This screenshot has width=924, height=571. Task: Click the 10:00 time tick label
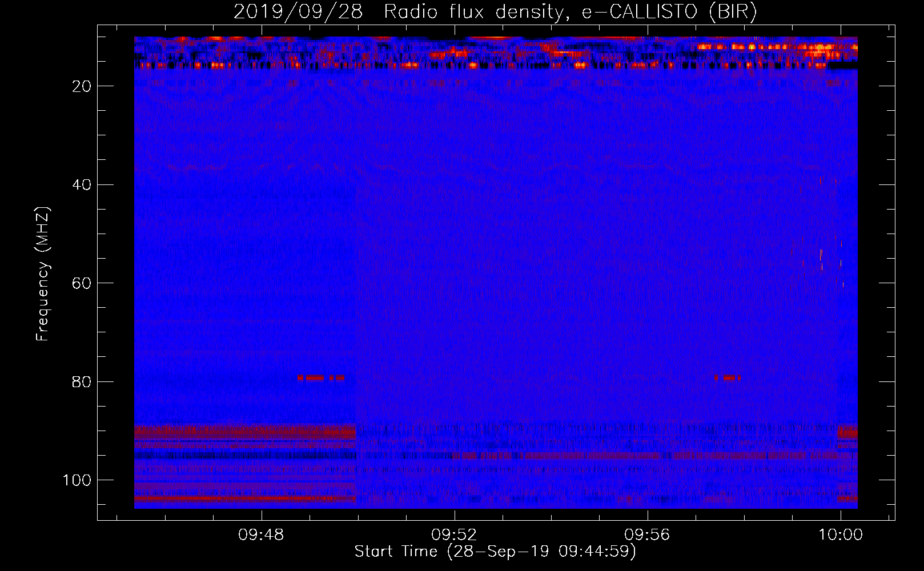pyautogui.click(x=840, y=535)
